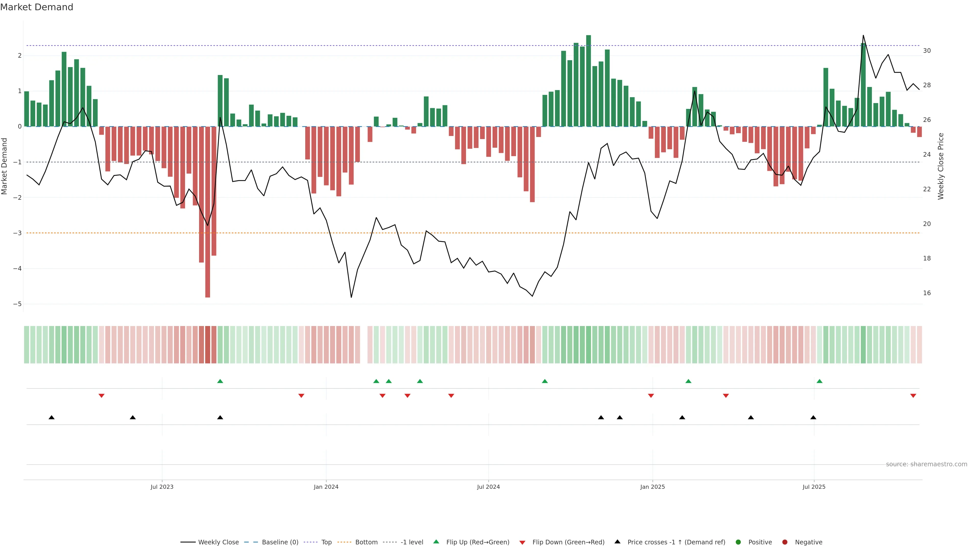The height and width of the screenshot is (551, 980).
Task: Click the green Flip Up legend triangle
Action: [436, 542]
